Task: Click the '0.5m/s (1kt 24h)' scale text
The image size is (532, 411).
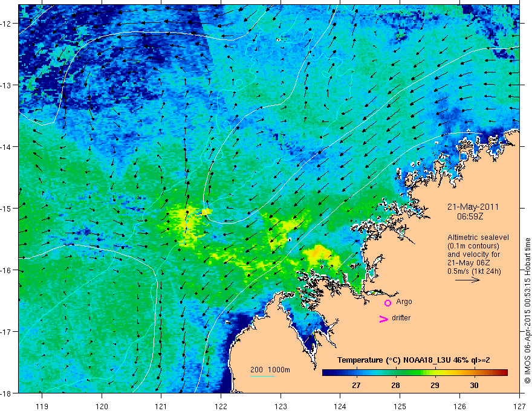Action: tap(474, 271)
